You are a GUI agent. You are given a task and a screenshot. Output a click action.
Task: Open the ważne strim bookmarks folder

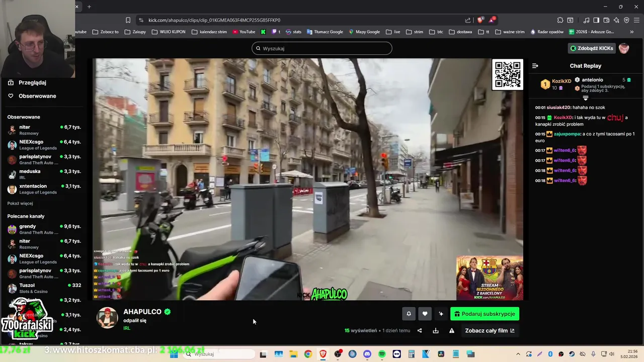[510, 32]
